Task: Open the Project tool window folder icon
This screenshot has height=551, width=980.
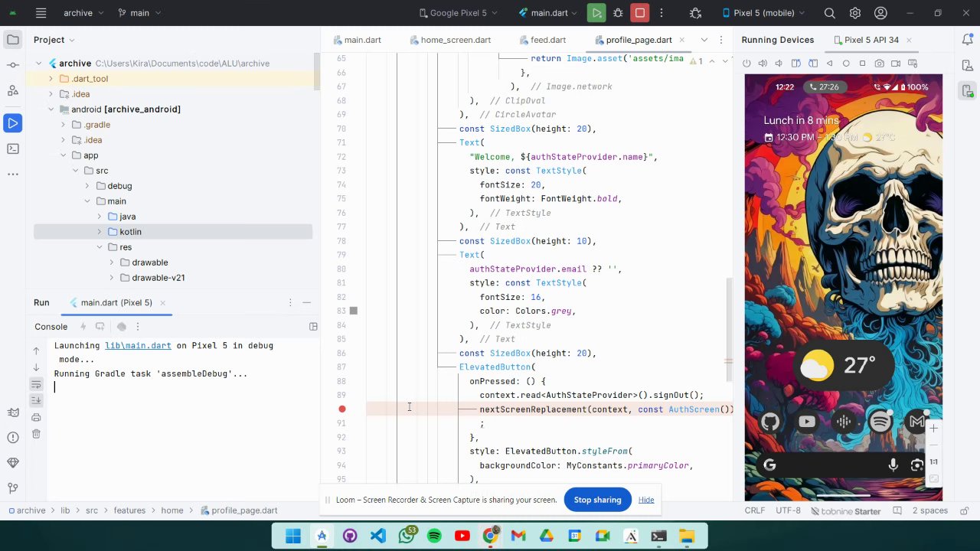Action: [12, 40]
